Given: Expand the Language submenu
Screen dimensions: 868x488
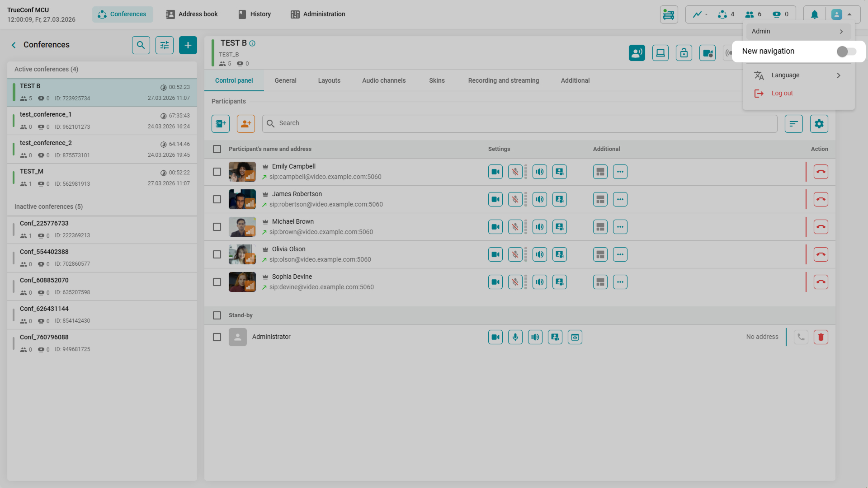Looking at the screenshot, I should pyautogui.click(x=798, y=75).
